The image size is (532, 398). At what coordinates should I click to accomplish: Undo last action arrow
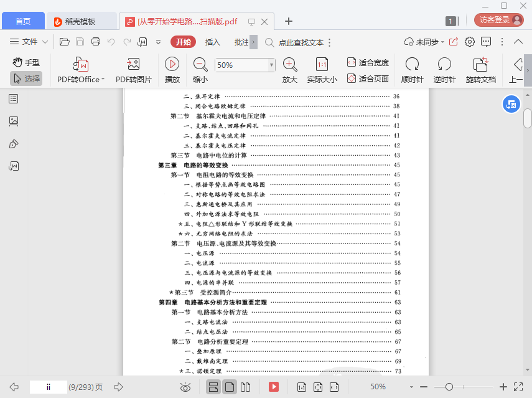point(111,42)
